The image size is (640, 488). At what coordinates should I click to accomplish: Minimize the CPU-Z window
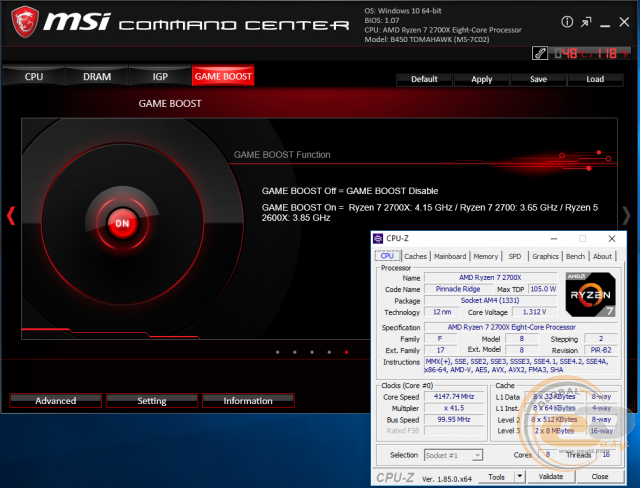[554, 239]
